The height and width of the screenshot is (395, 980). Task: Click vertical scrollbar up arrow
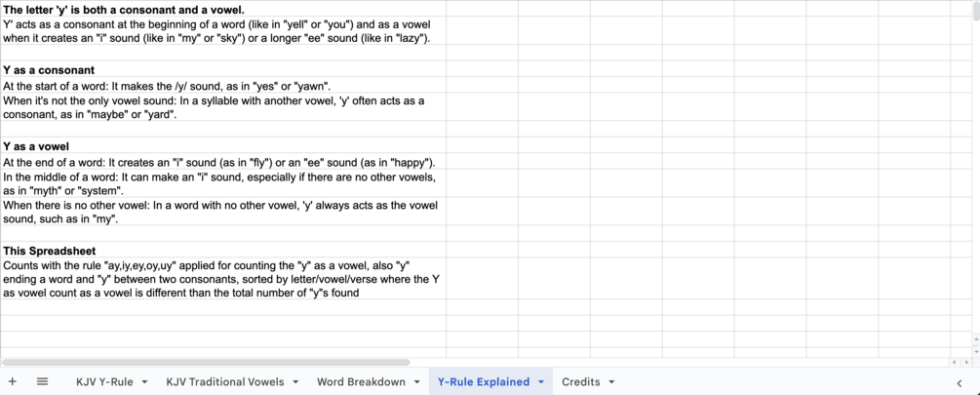pyautogui.click(x=976, y=338)
